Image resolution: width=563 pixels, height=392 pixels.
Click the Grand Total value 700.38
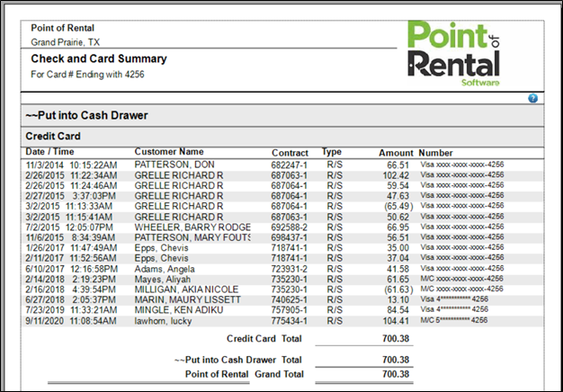click(396, 374)
